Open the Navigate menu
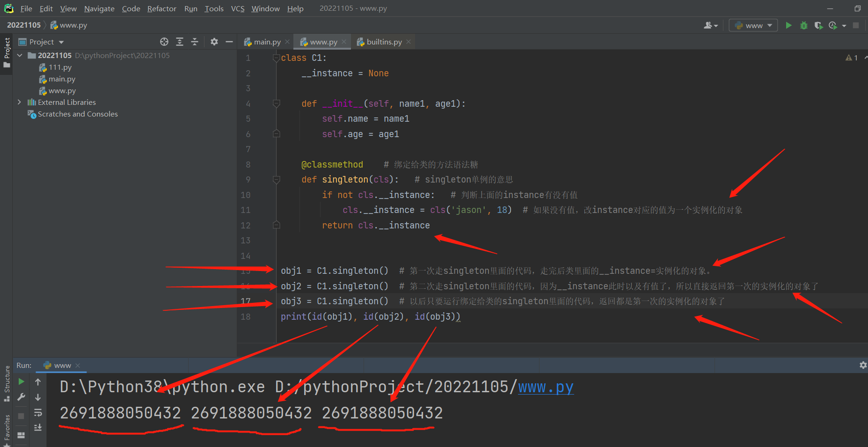This screenshot has height=447, width=868. coord(99,8)
